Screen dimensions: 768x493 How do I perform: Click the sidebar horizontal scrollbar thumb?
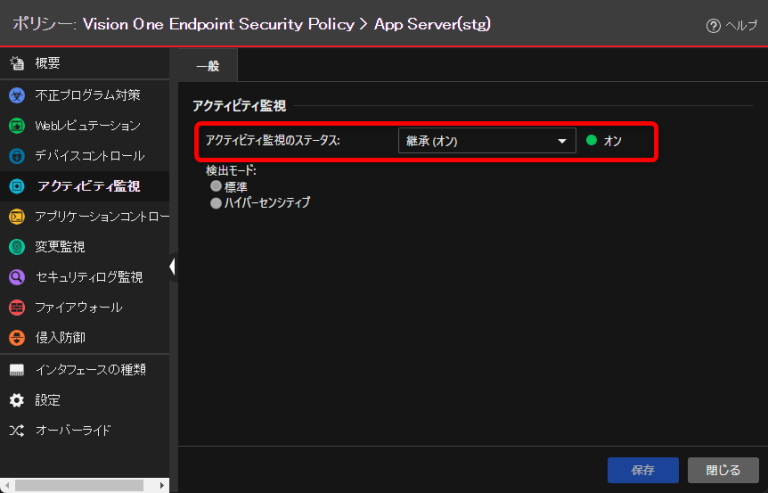79,485
